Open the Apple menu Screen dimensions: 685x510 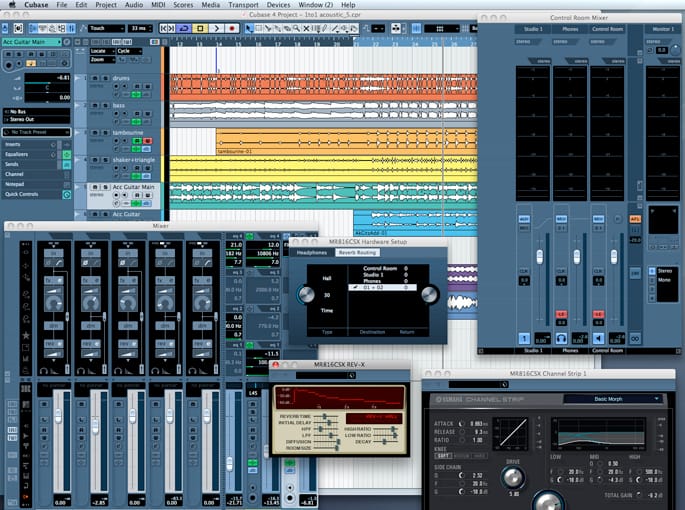tap(13, 5)
